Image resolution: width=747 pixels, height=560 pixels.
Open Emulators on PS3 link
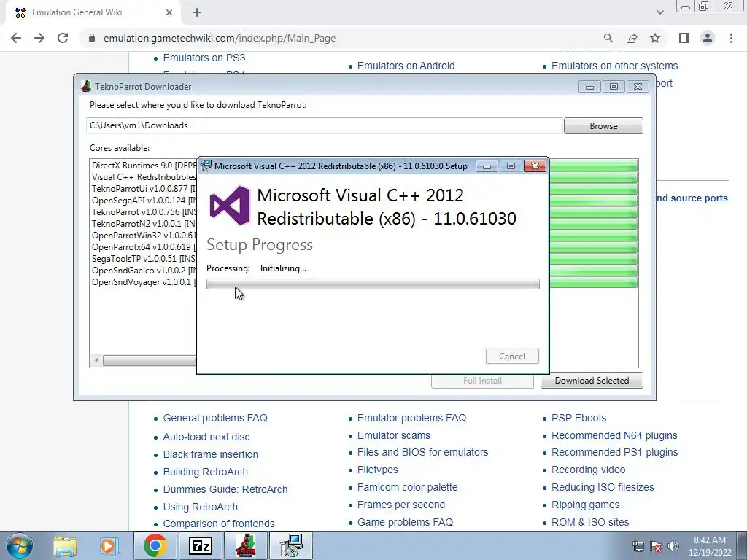pyautogui.click(x=204, y=58)
